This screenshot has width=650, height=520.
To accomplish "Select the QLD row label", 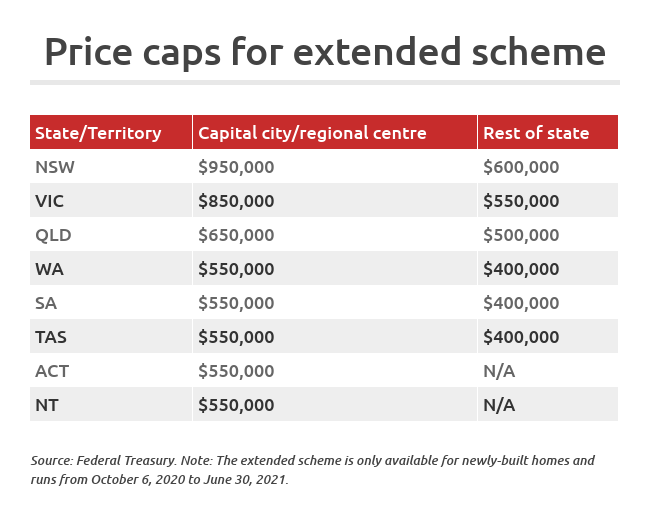I will (x=53, y=235).
